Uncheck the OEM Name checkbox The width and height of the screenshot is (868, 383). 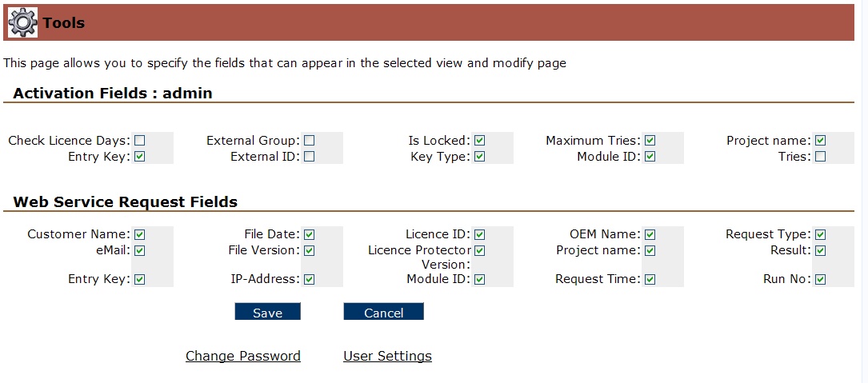650,235
